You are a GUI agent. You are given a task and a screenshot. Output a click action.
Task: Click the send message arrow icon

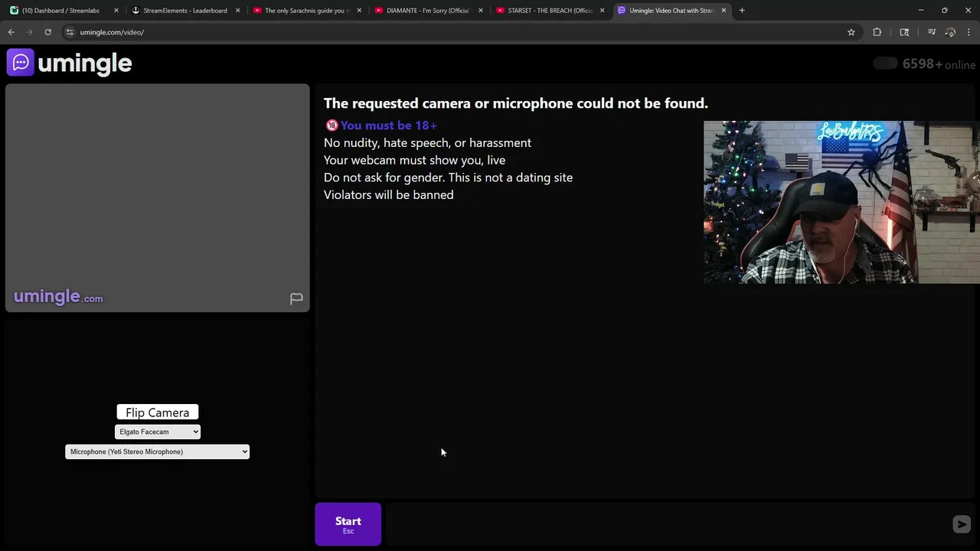(962, 524)
